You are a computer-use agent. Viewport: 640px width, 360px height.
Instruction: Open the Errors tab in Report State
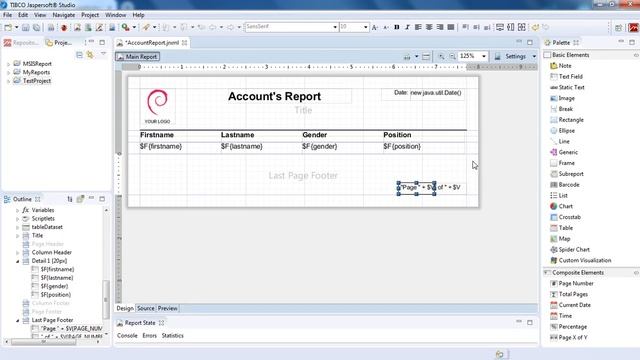[x=149, y=336]
